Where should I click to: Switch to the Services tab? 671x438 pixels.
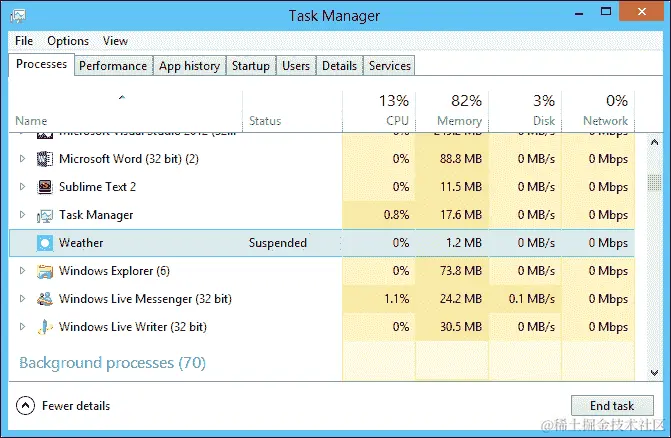[389, 66]
